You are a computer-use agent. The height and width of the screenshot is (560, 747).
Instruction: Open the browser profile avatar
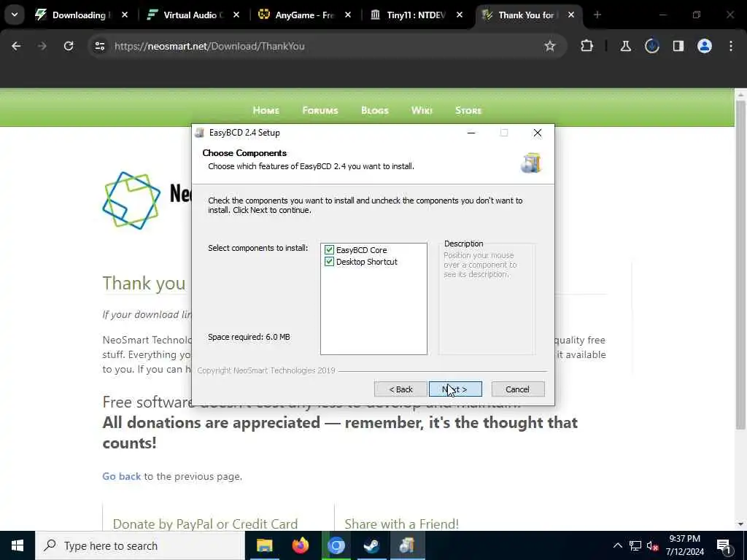tap(704, 46)
